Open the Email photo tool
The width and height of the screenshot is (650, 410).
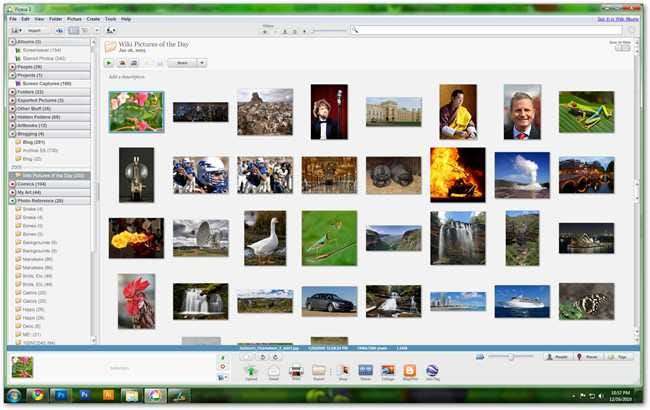273,370
